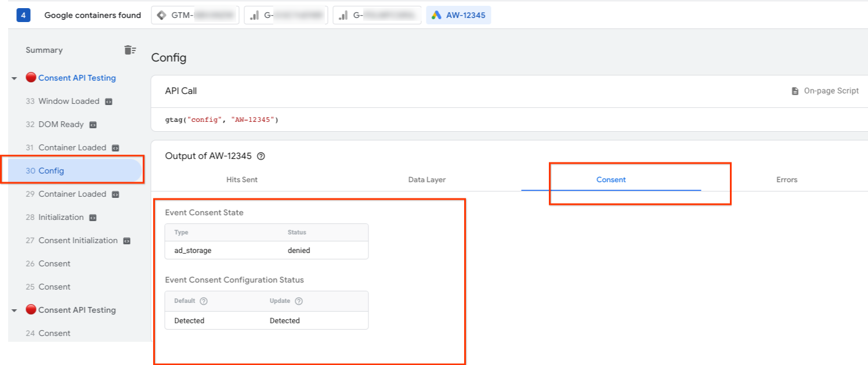The image size is (868, 365).
Task: Click code icon next to DOM Ready
Action: click(93, 125)
